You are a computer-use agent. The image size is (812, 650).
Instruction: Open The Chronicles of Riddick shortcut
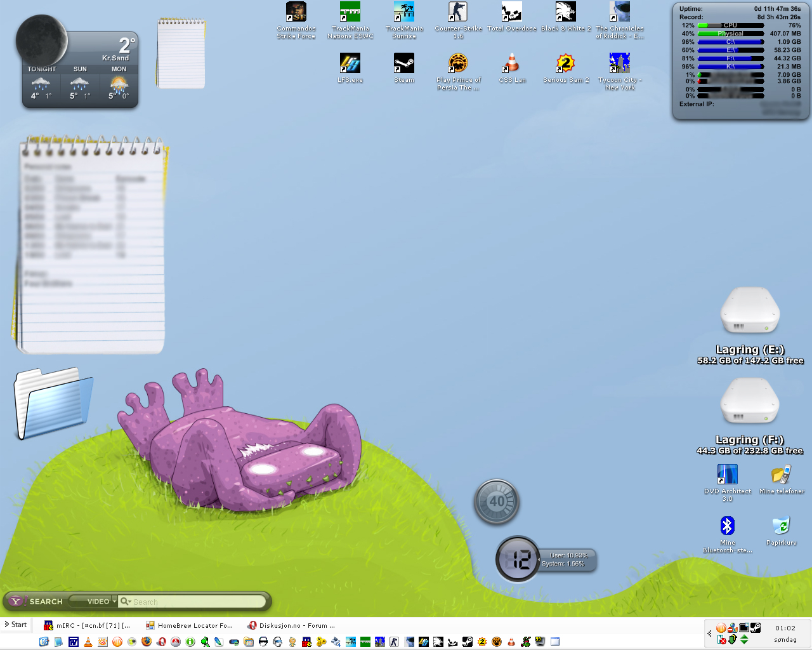620,20
